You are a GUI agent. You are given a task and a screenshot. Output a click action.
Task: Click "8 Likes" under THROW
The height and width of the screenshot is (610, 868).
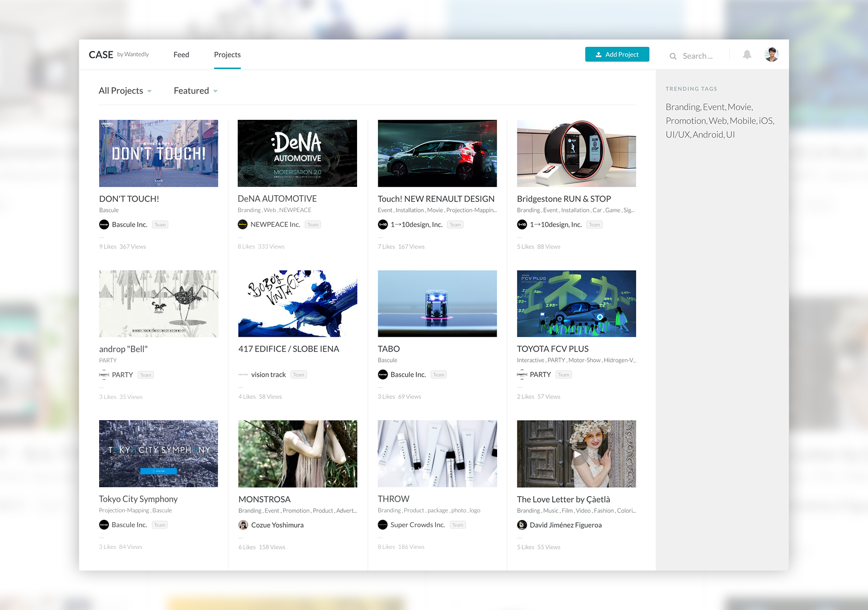point(386,547)
